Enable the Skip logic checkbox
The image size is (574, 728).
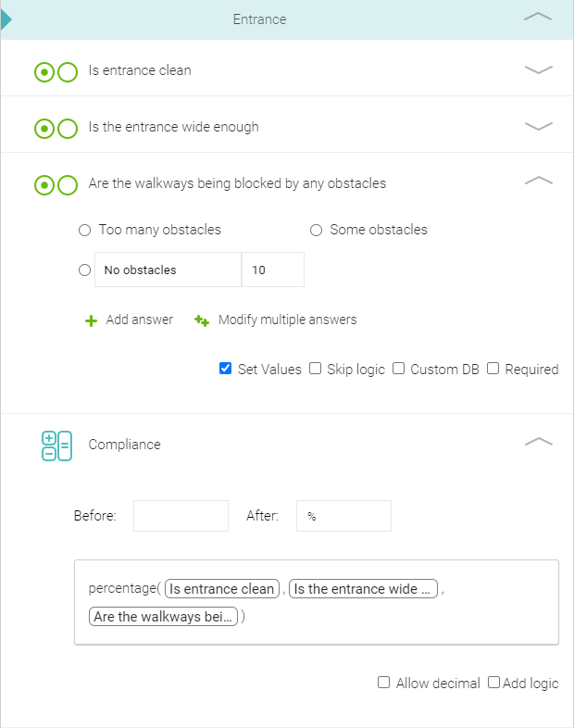[x=315, y=369]
